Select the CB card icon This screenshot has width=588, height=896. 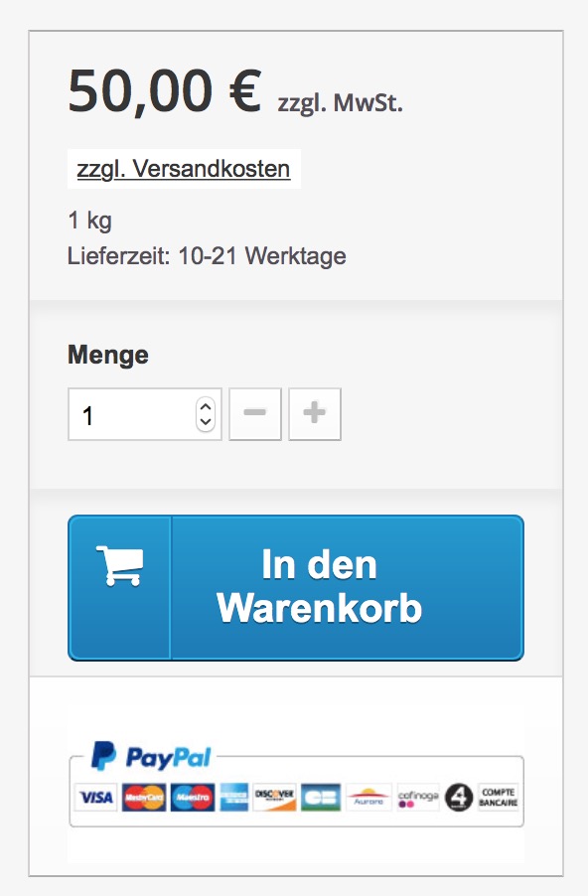pyautogui.click(x=321, y=797)
